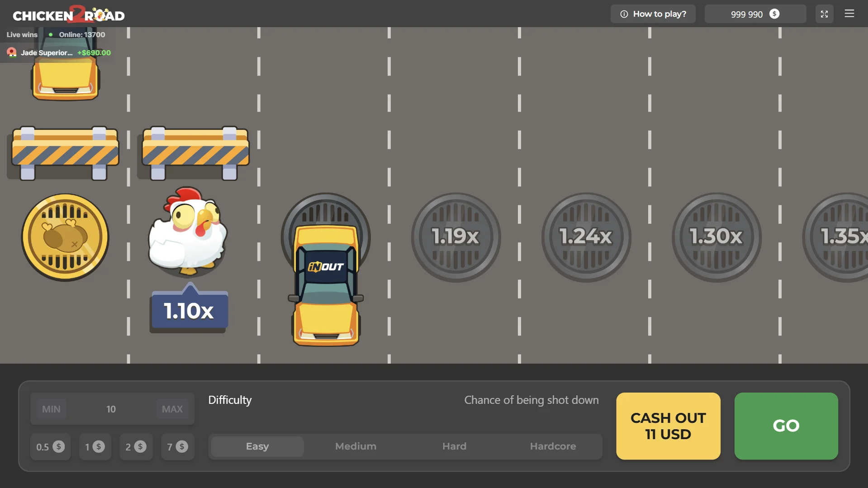Click the +$690.00 win amount

(94, 53)
